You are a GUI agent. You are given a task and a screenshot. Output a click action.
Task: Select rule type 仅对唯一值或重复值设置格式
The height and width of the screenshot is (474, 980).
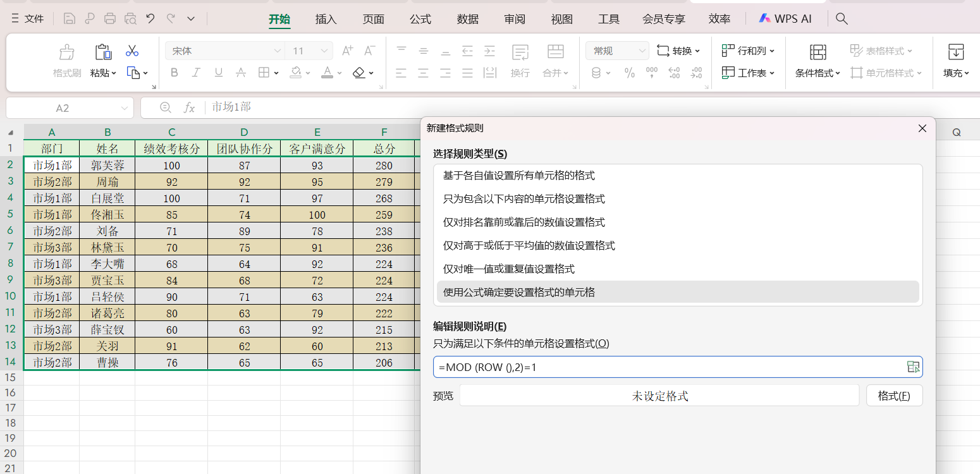(x=509, y=269)
